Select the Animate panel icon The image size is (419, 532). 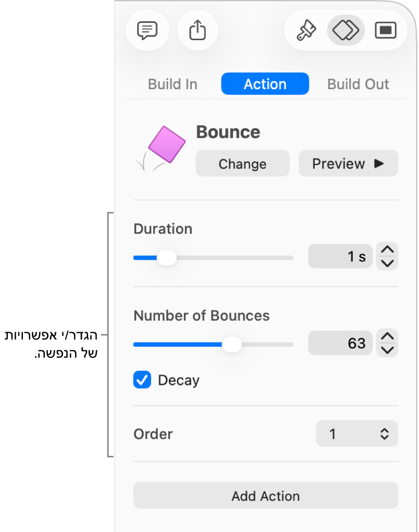click(x=345, y=30)
